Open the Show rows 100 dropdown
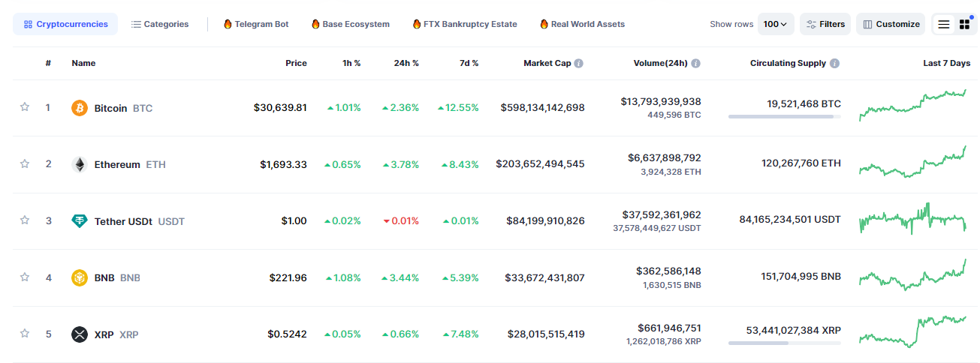Image resolution: width=980 pixels, height=363 pixels. [775, 24]
